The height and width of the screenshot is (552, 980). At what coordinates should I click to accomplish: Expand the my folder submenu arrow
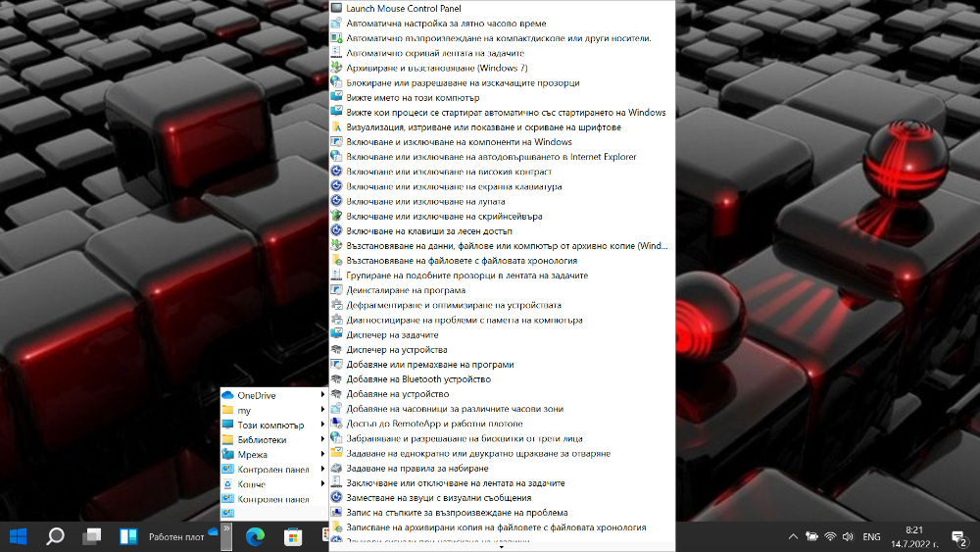tap(322, 410)
